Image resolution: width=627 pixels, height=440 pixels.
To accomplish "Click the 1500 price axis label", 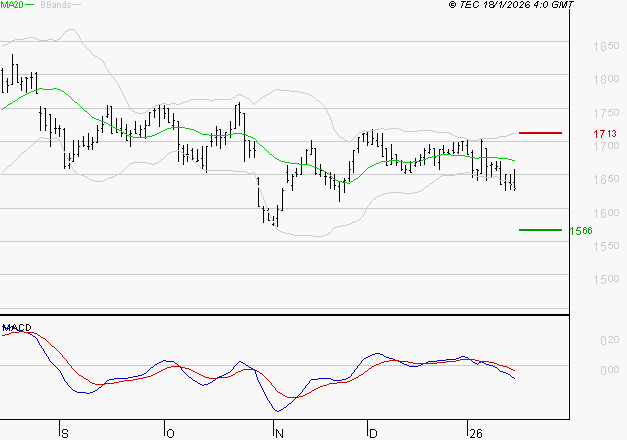I will 604,279.
